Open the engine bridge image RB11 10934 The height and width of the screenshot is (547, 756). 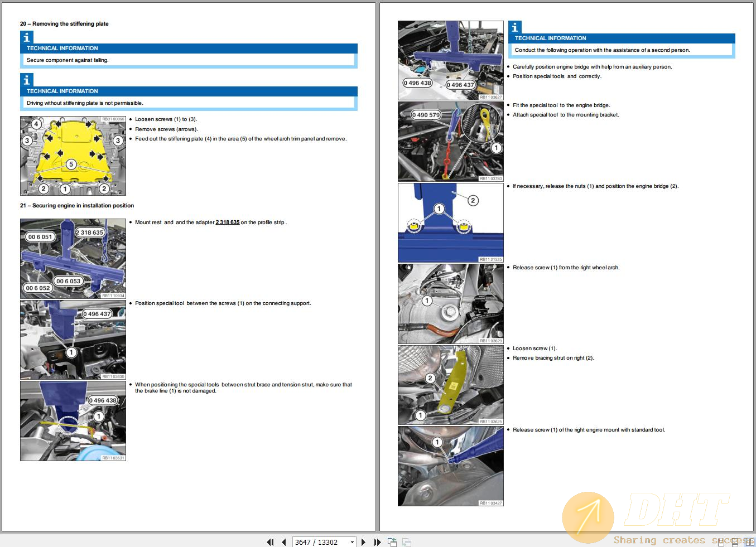coord(73,259)
